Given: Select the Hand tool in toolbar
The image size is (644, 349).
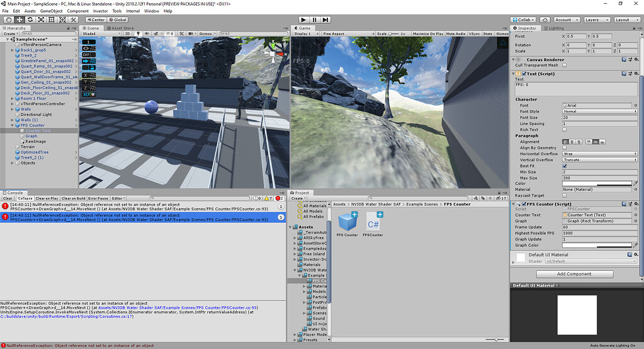Looking at the screenshot, I should (8, 20).
